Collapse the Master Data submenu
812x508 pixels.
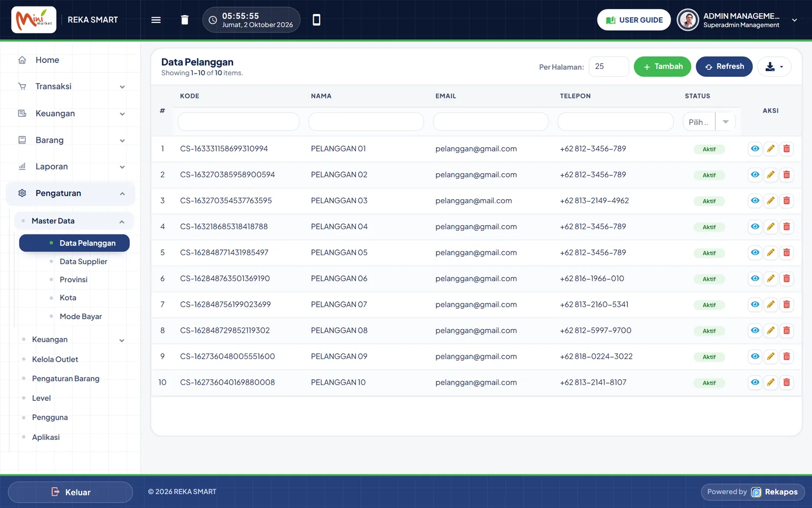(74, 221)
